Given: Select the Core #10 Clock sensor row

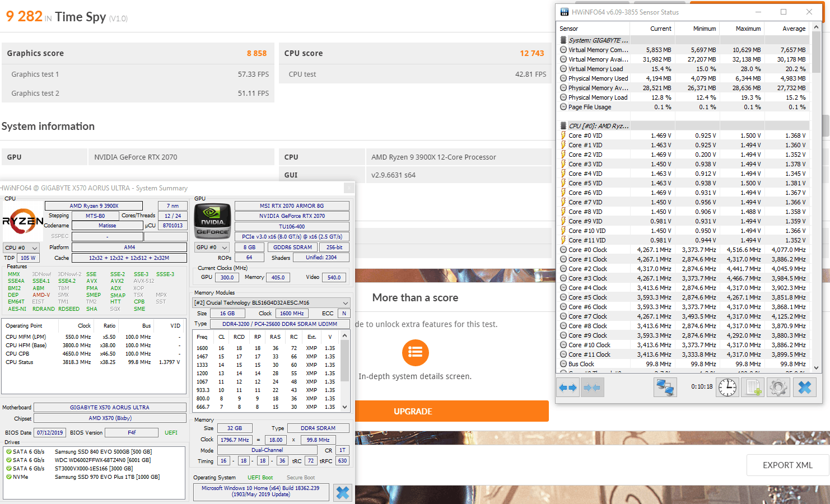Looking at the screenshot, I should tap(683, 345).
